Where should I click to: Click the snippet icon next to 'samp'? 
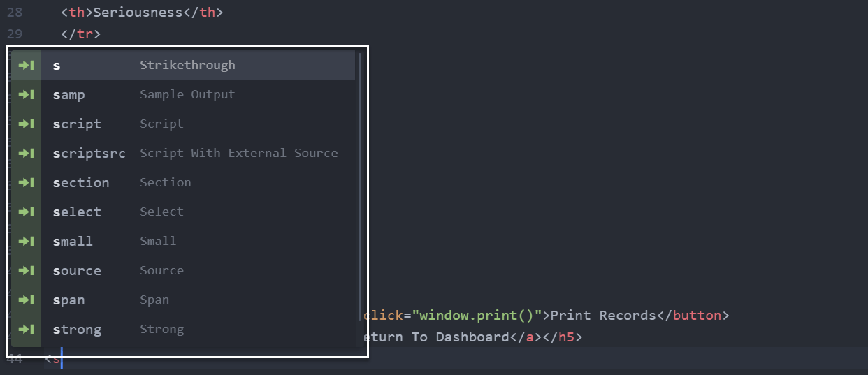point(27,94)
